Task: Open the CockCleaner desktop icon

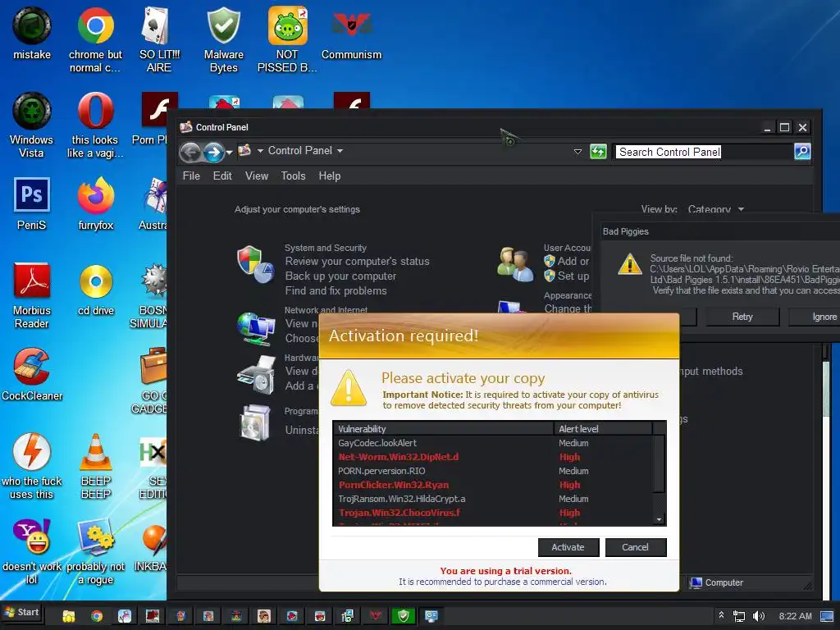Action: [32, 374]
